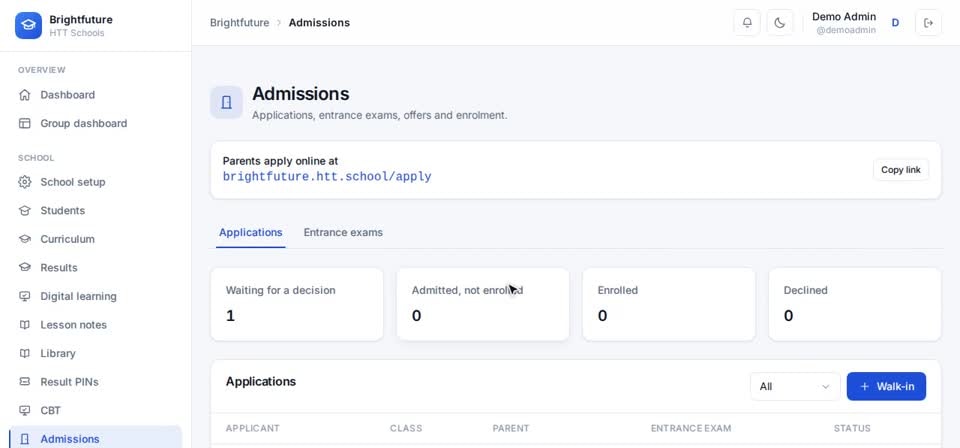Click the ENTRANCE EXAM column header

pyautogui.click(x=691, y=428)
